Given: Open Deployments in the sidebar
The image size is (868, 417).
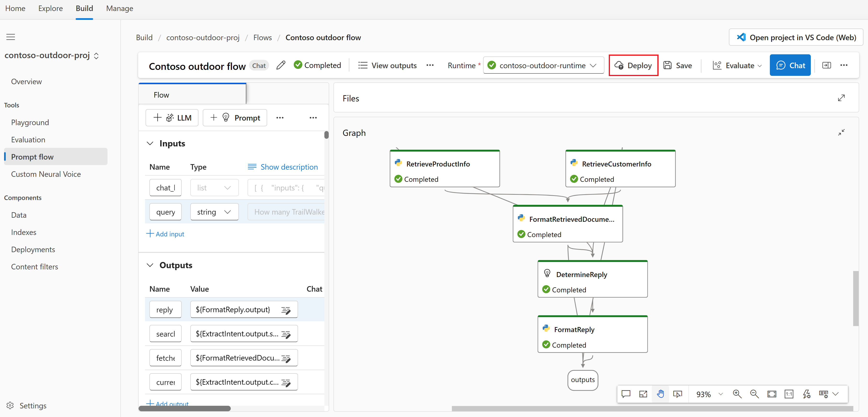Looking at the screenshot, I should pyautogui.click(x=33, y=250).
